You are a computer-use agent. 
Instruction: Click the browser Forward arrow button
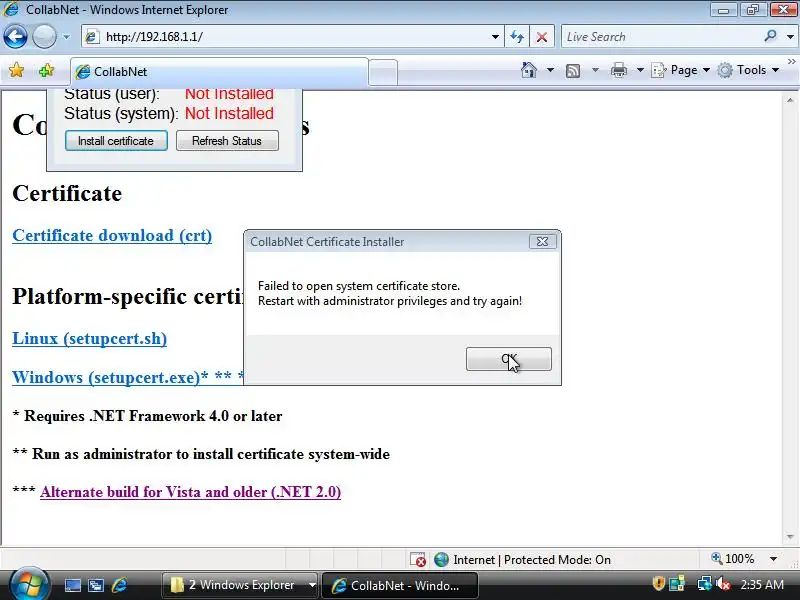[x=44, y=37]
